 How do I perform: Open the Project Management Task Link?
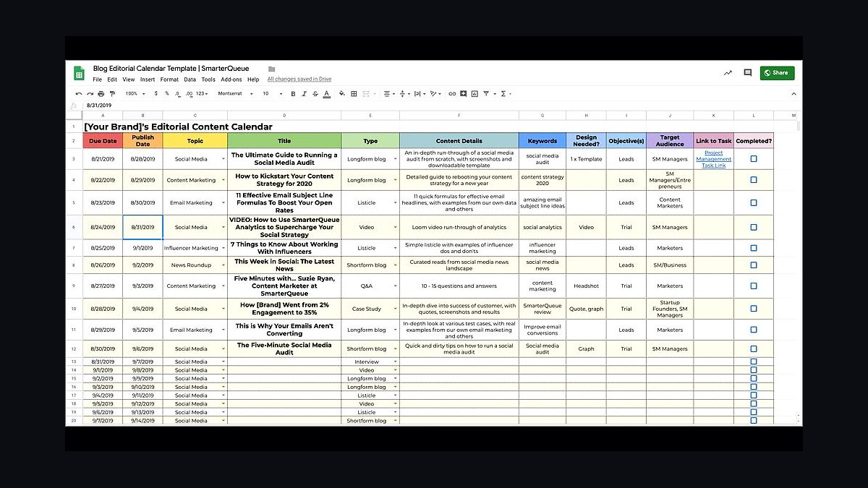coord(713,159)
